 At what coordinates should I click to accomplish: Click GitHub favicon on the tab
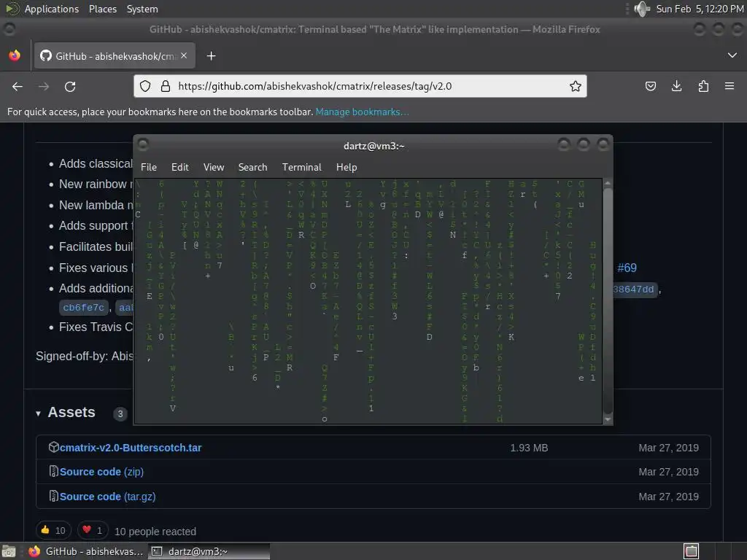pos(46,55)
